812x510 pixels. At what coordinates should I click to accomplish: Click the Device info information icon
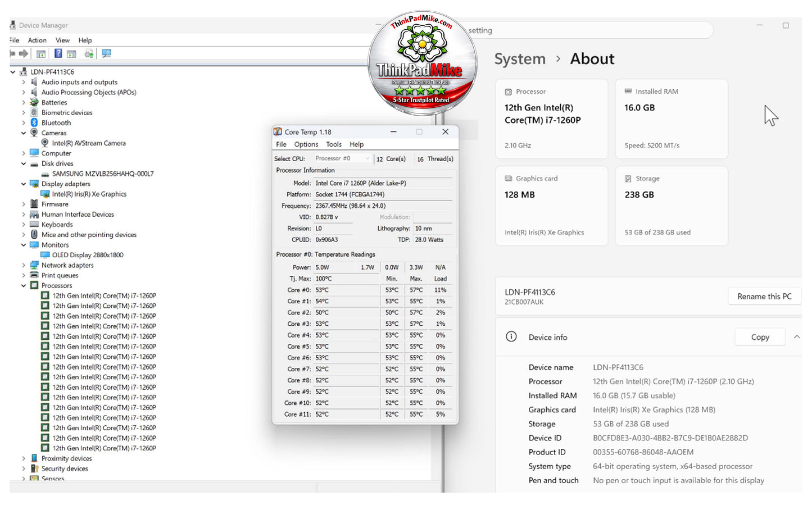[x=511, y=337]
